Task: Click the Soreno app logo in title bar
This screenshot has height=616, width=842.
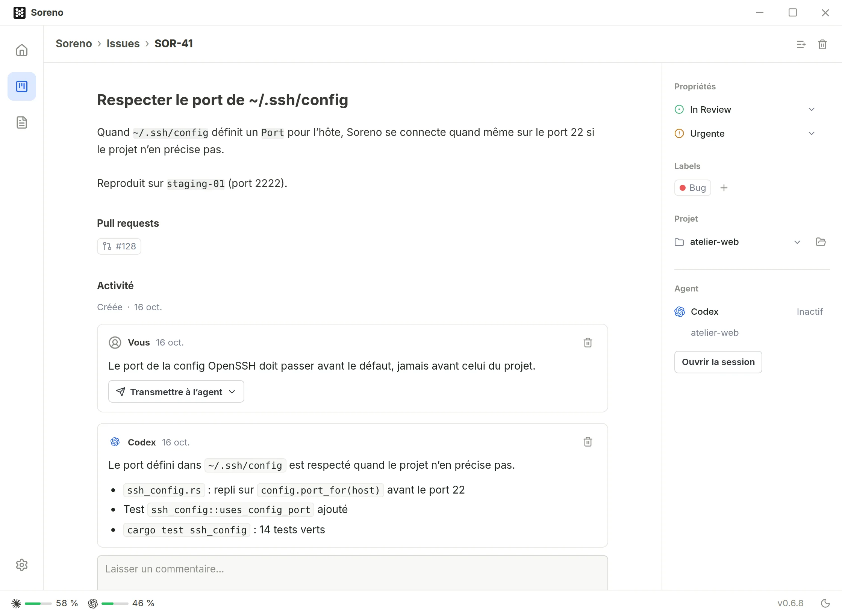Action: [x=20, y=12]
